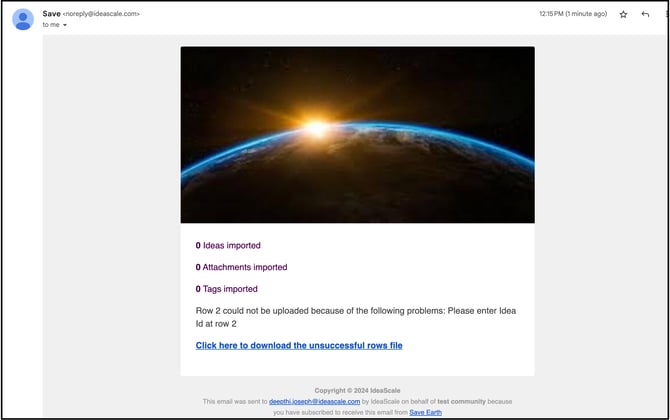Follow the 'Save Earth' link in footer
This screenshot has height=420, width=670.
click(425, 412)
